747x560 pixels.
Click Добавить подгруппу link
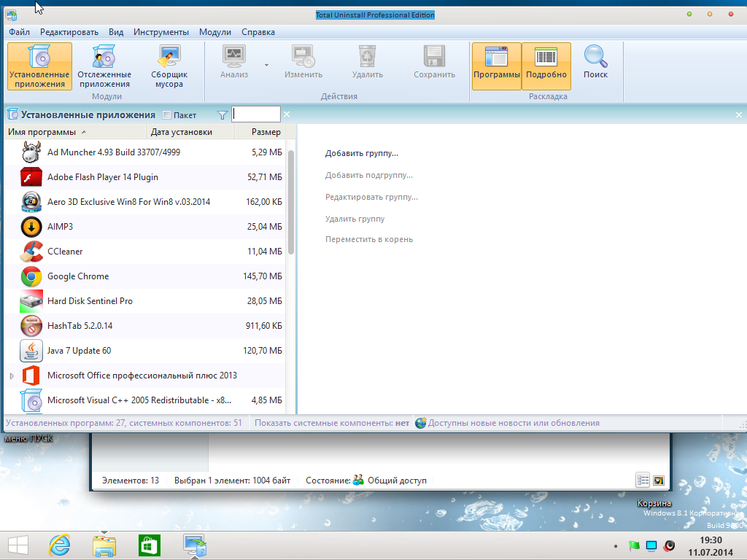(368, 175)
